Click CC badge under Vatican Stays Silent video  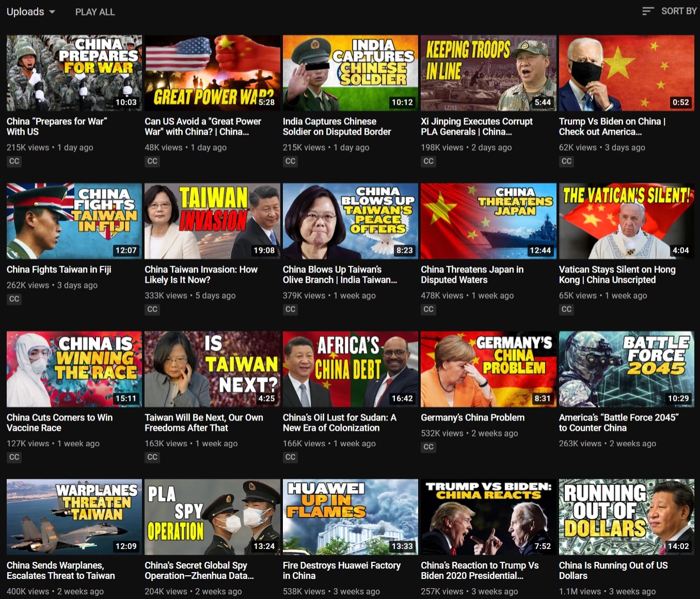click(x=567, y=309)
